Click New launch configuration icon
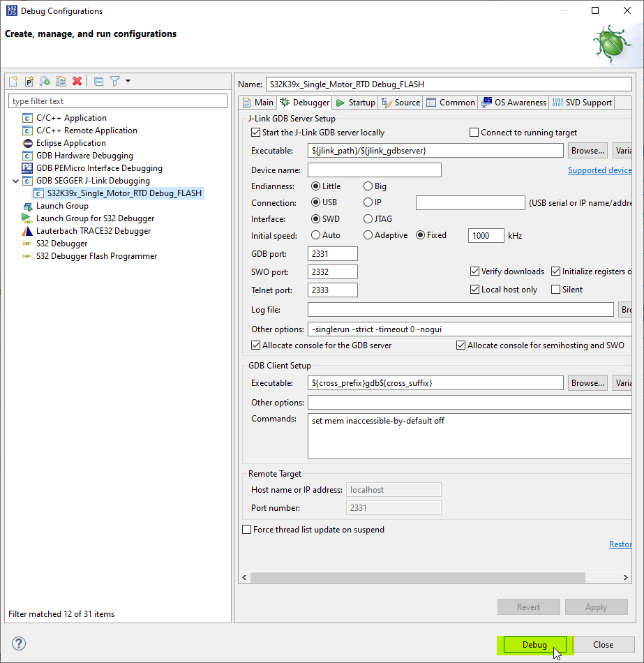Screen dimensions: 644x663 (13, 81)
